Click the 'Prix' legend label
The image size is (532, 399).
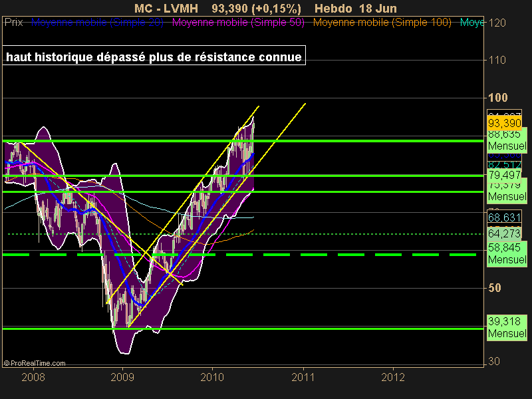pyautogui.click(x=13, y=23)
